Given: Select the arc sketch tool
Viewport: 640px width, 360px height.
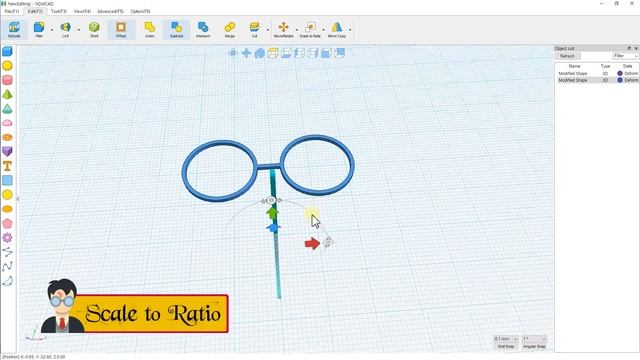Looking at the screenshot, I should tap(7, 281).
